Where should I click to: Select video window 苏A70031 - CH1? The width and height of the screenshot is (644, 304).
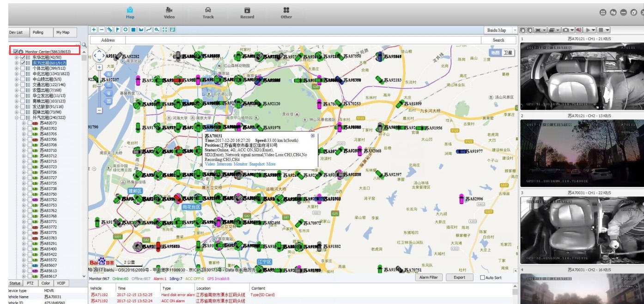pyautogui.click(x=582, y=230)
